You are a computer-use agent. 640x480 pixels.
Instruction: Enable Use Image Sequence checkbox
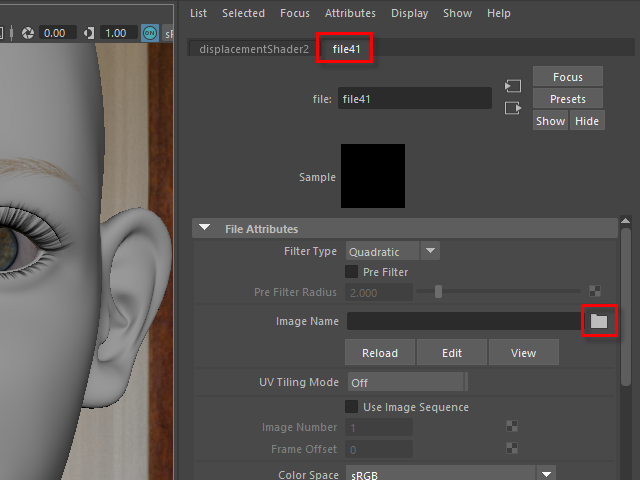click(x=352, y=407)
